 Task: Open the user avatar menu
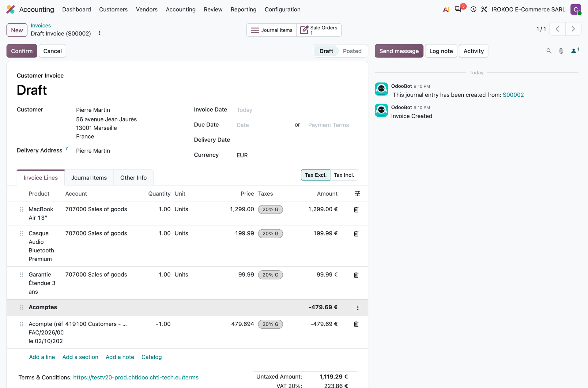pos(576,9)
